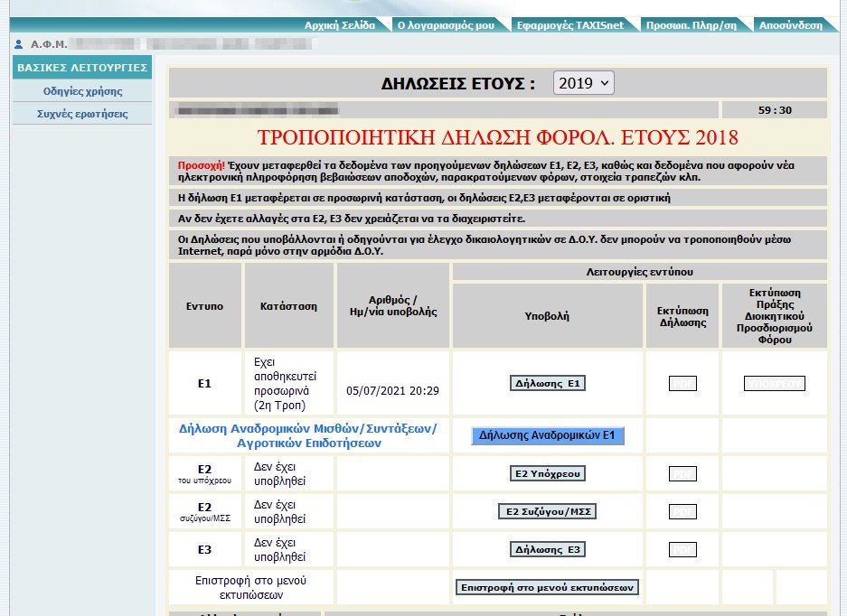Click the Ε2 συζύγου/ΜΣΣ form cell
Screen dimensions: 847x616
[204, 512]
